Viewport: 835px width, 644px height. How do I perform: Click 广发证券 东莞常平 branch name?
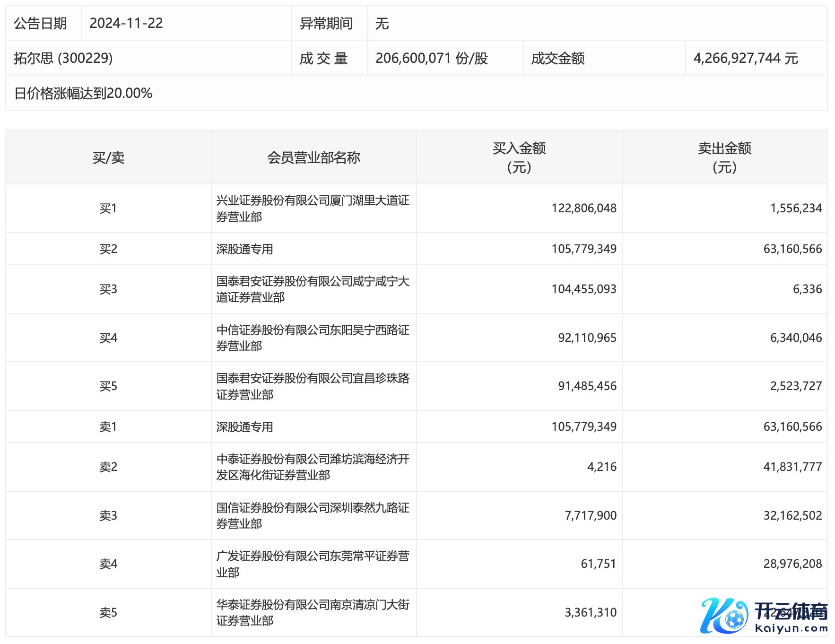(312, 564)
